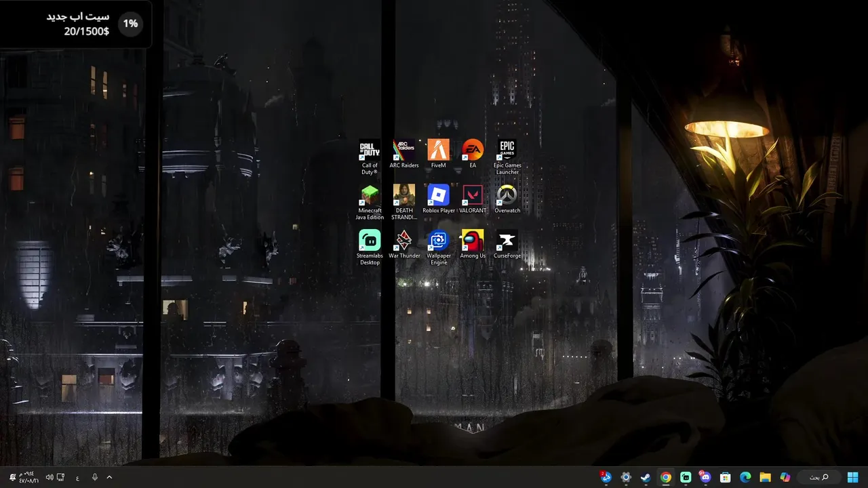Image resolution: width=868 pixels, height=488 pixels.
Task: Open the notifications bell icon
Action: pyautogui.click(x=12, y=477)
